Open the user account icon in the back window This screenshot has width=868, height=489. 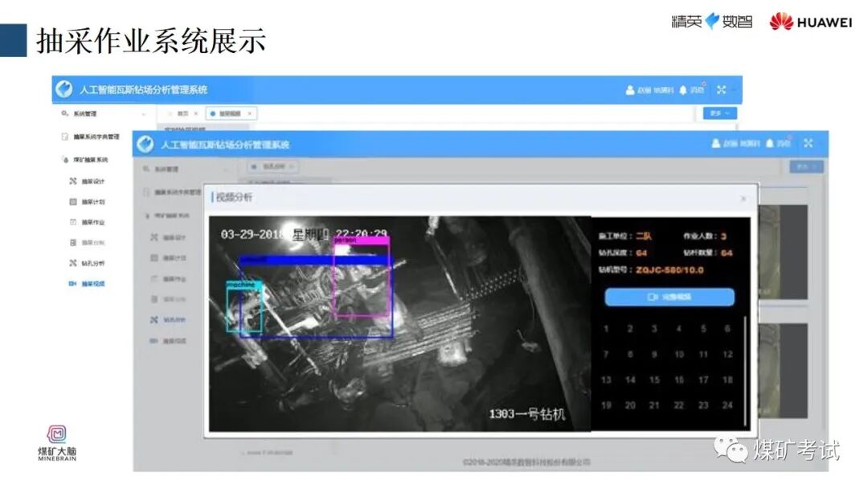(x=630, y=90)
